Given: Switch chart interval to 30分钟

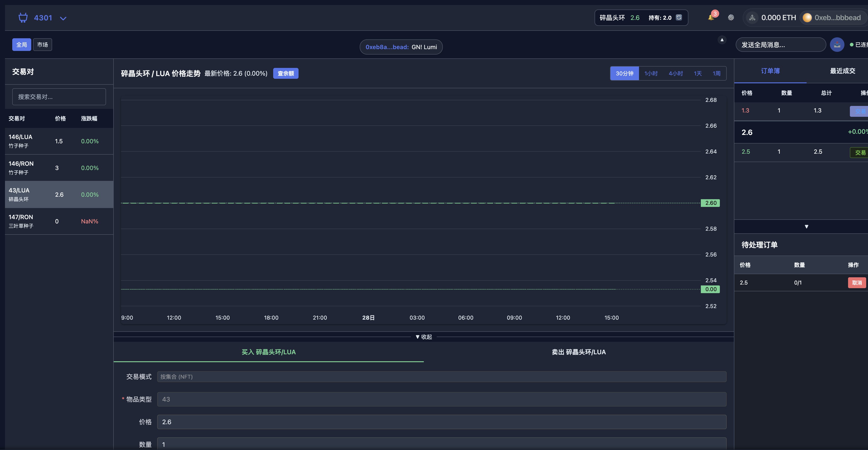Looking at the screenshot, I should [624, 73].
